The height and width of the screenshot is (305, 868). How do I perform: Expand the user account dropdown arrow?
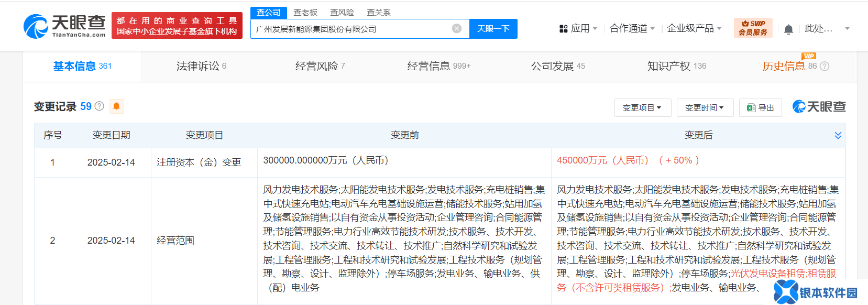[847, 29]
